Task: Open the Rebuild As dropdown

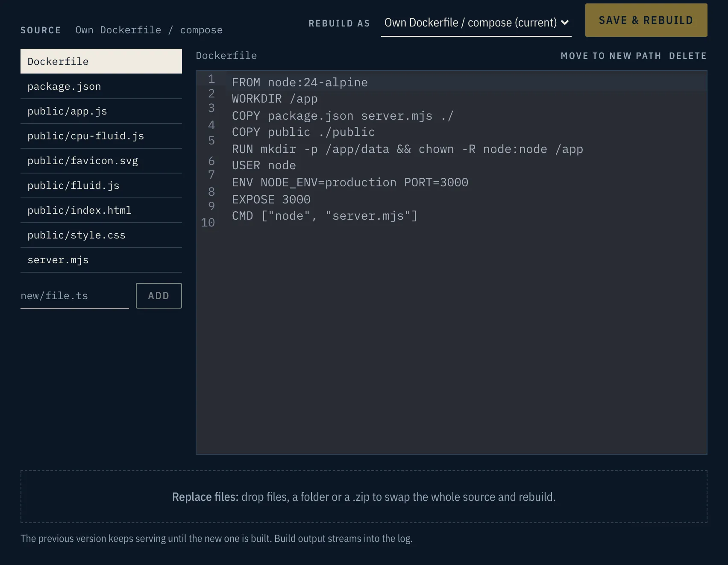Action: (x=476, y=23)
